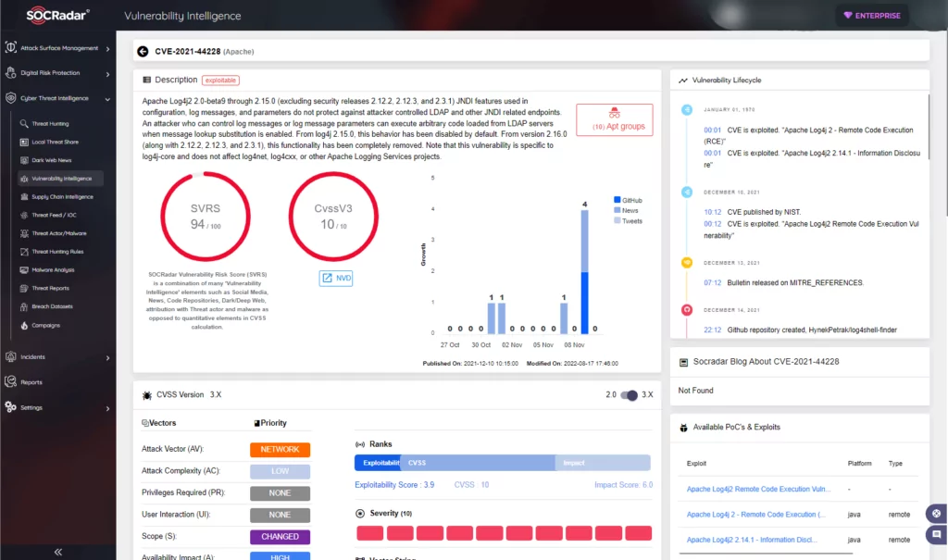
Task: Open the Threat Hunting menu item
Action: click(x=50, y=123)
